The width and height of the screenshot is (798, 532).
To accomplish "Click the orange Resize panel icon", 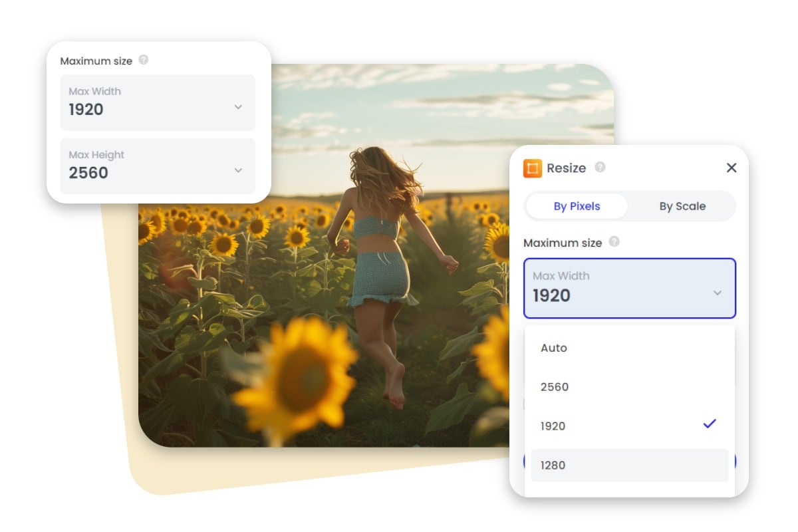I will click(x=533, y=168).
